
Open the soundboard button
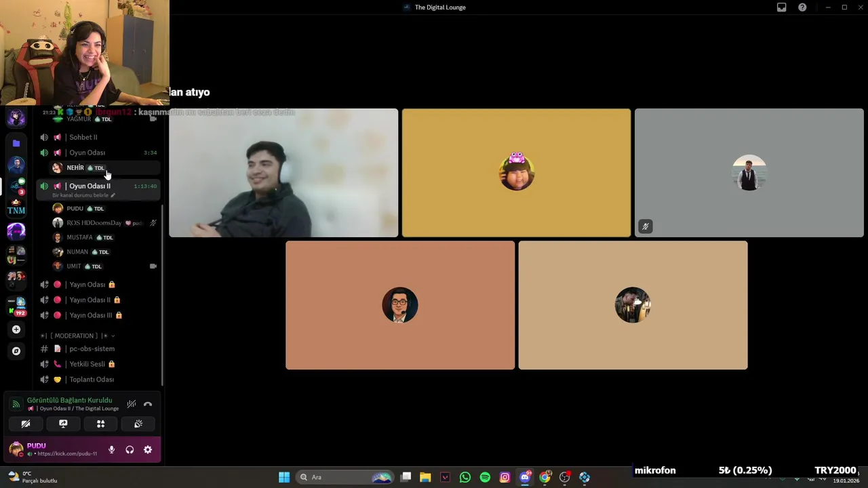click(x=138, y=424)
